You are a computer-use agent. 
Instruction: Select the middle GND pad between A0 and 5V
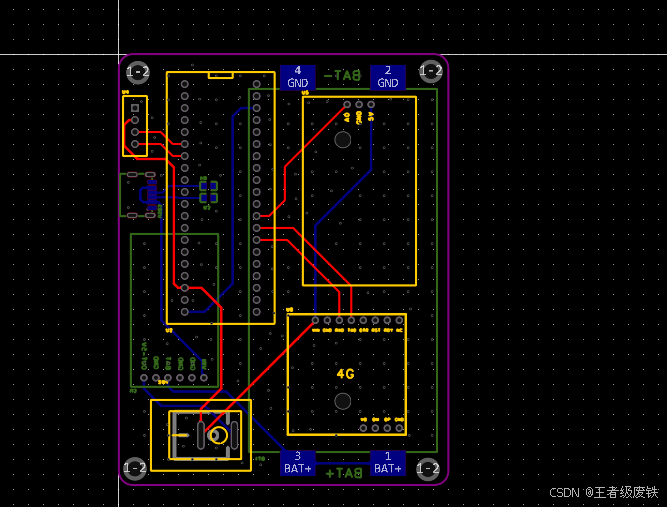[x=359, y=105]
